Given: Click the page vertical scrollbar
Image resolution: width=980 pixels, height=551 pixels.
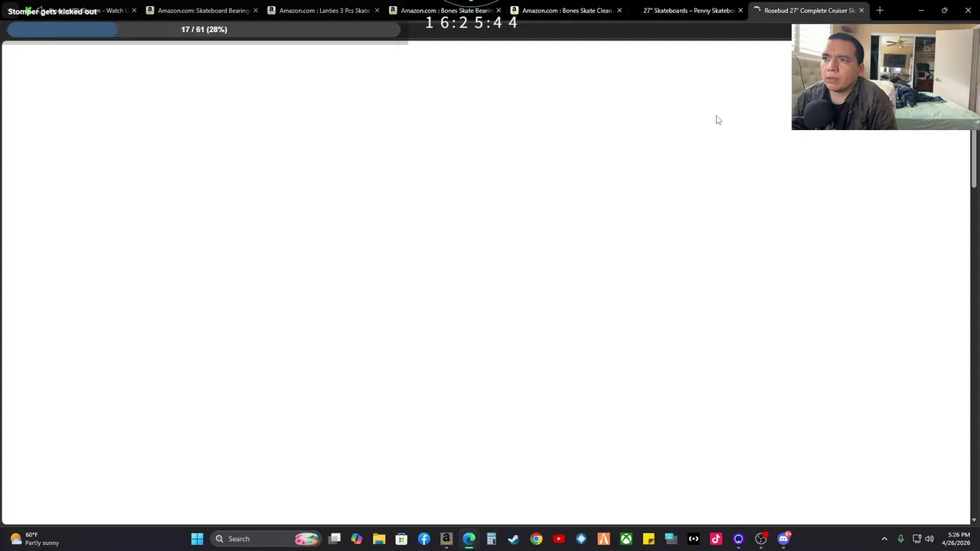Looking at the screenshot, I should click(975, 158).
